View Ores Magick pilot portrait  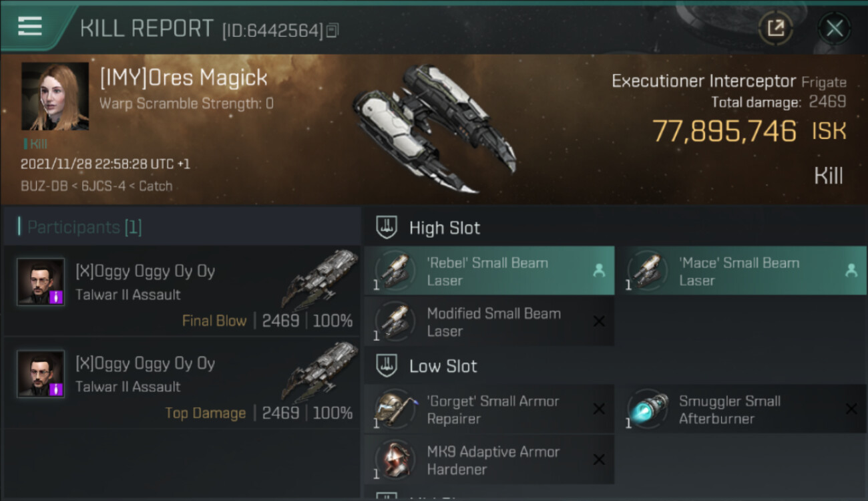click(55, 96)
